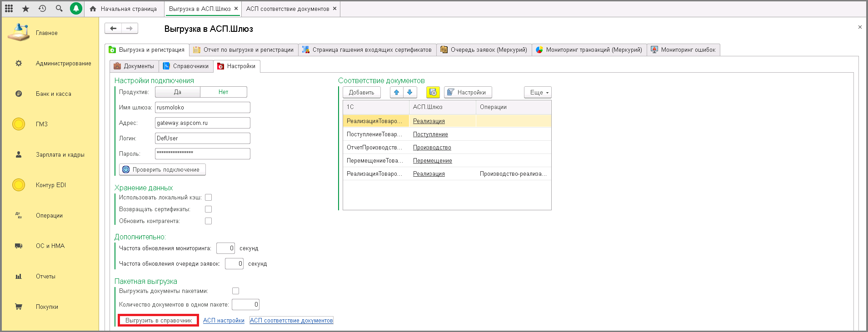The image size is (868, 332).
Task: Open Мониторинг ошибок tab
Action: (683, 50)
